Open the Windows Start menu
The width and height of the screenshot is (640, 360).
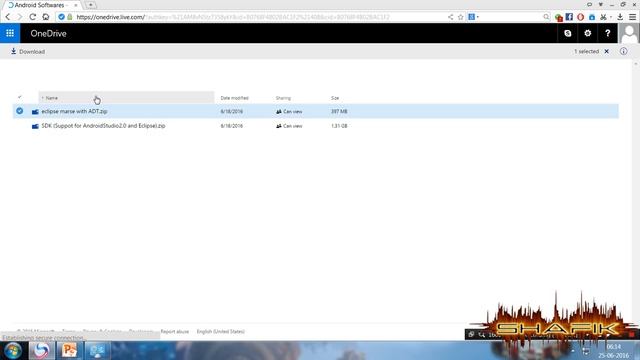(13, 351)
